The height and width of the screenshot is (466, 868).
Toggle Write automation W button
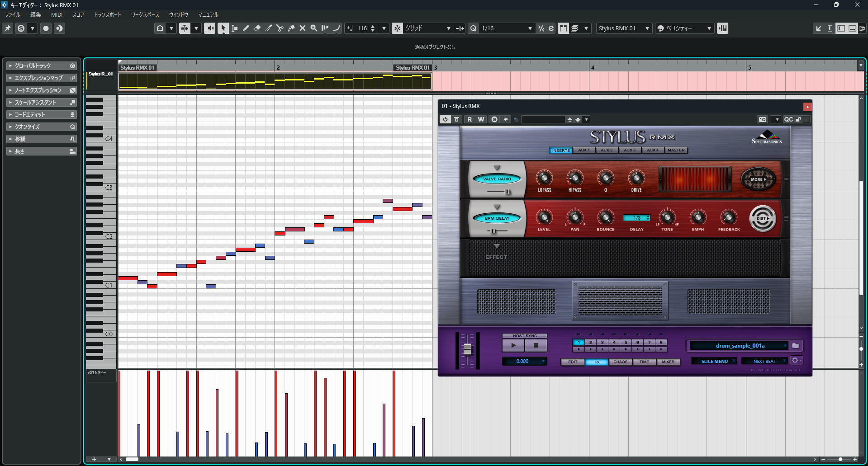click(x=481, y=119)
